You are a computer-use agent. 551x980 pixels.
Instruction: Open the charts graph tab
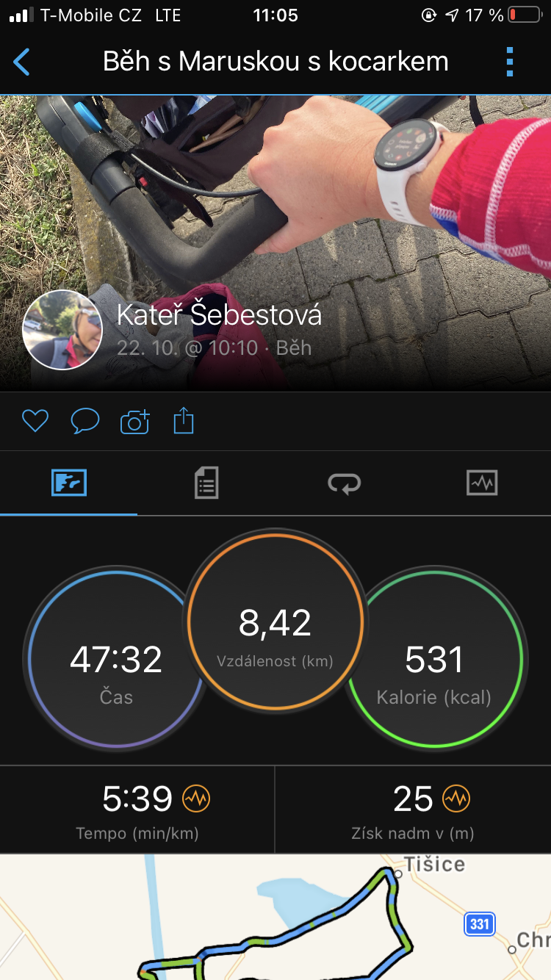[482, 483]
